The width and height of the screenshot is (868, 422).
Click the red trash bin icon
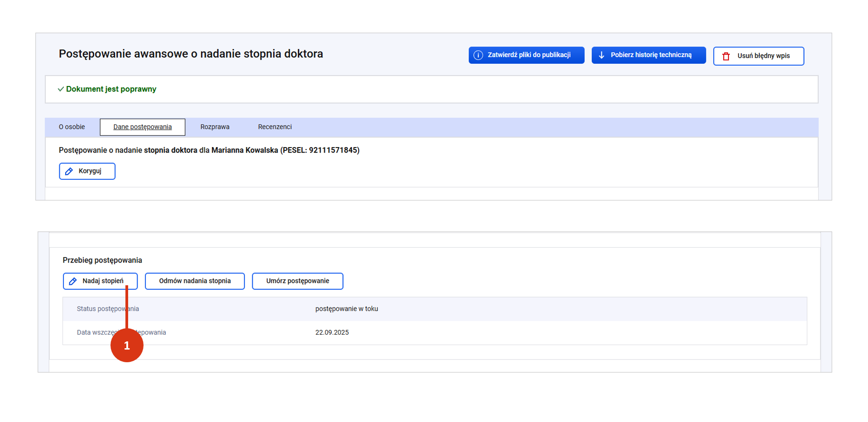[x=726, y=56]
